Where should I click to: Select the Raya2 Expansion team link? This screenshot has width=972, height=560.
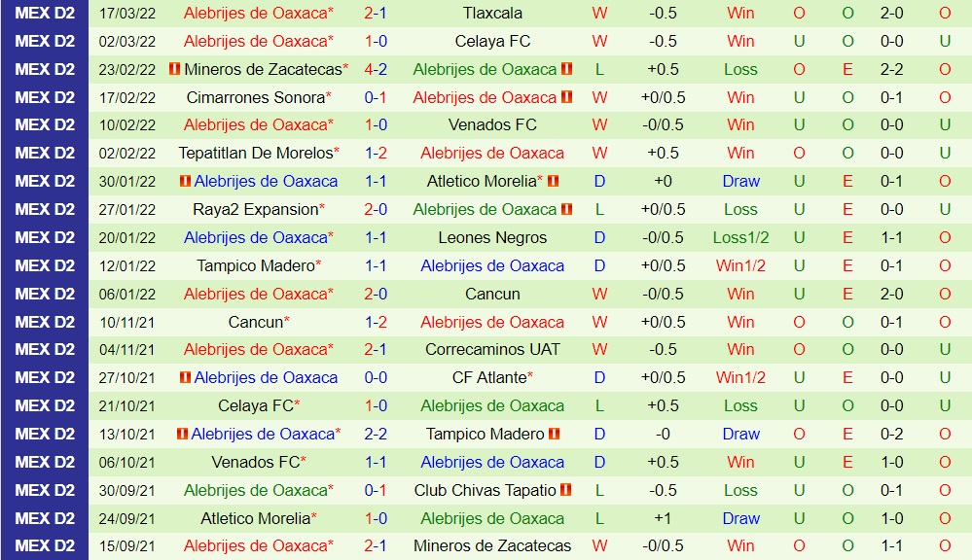[x=255, y=209]
